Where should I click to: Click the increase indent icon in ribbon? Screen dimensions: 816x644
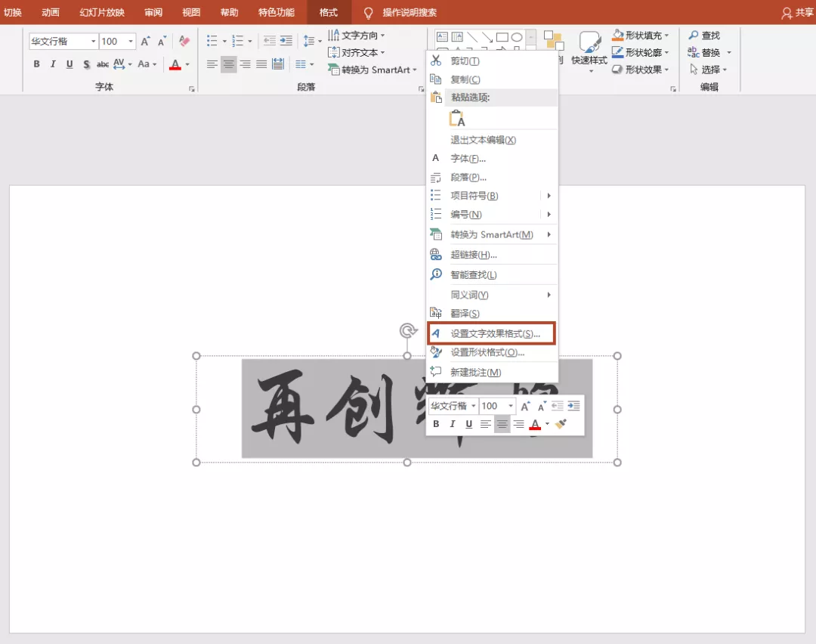pyautogui.click(x=286, y=41)
